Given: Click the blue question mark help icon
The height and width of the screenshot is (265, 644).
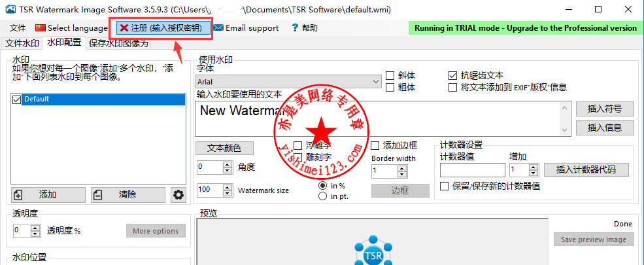Looking at the screenshot, I should click(x=294, y=28).
